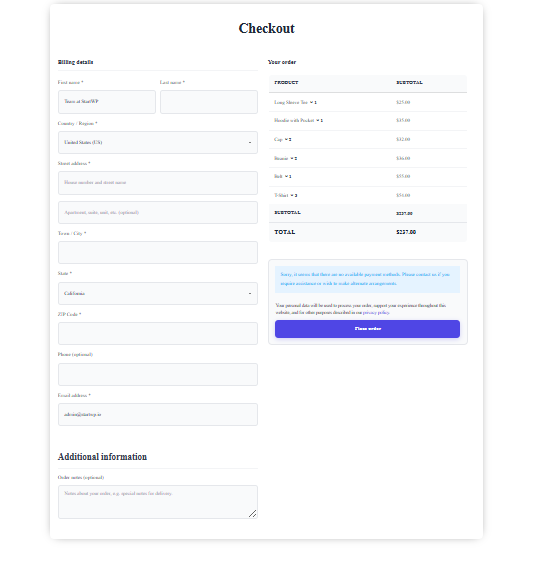Click the Place order button
The height and width of the screenshot is (572, 536).
tap(367, 329)
